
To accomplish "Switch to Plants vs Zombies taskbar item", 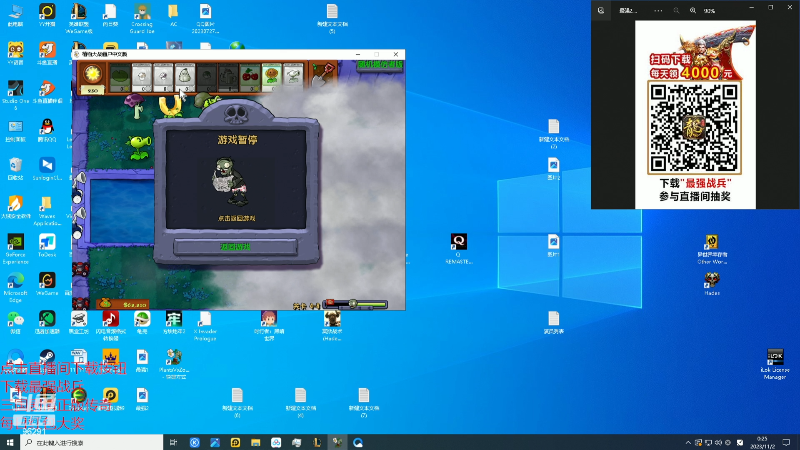I will tap(337, 442).
